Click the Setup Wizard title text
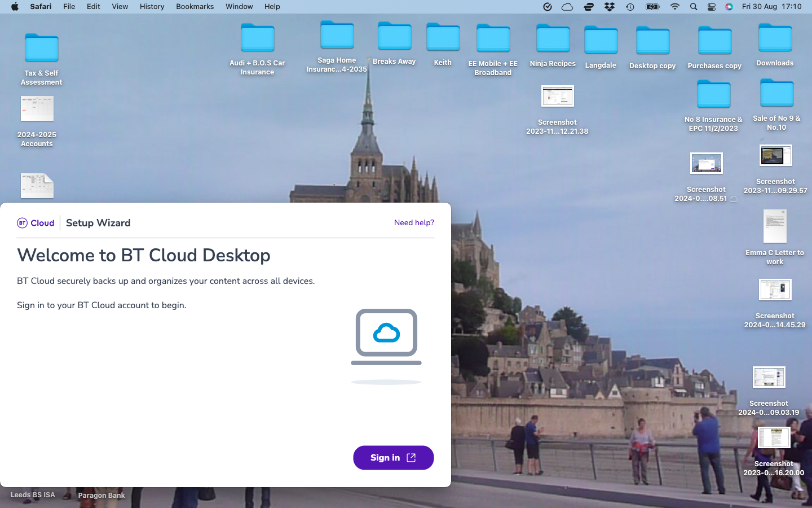Image resolution: width=812 pixels, height=508 pixels. pos(98,223)
